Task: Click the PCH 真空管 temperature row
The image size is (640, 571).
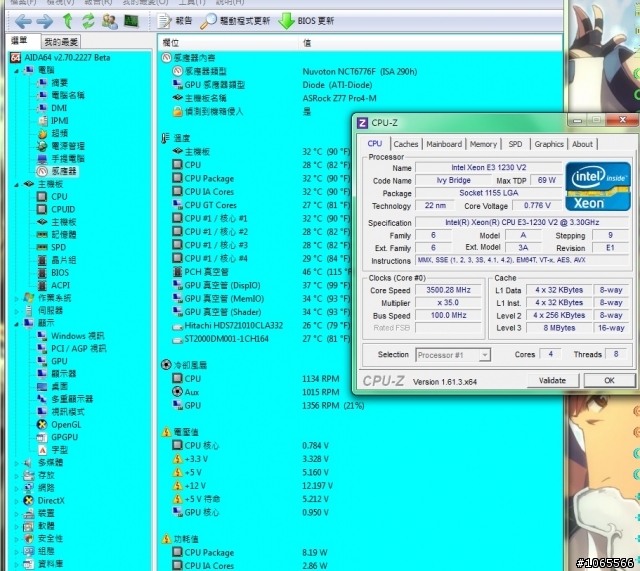Action: click(261, 272)
